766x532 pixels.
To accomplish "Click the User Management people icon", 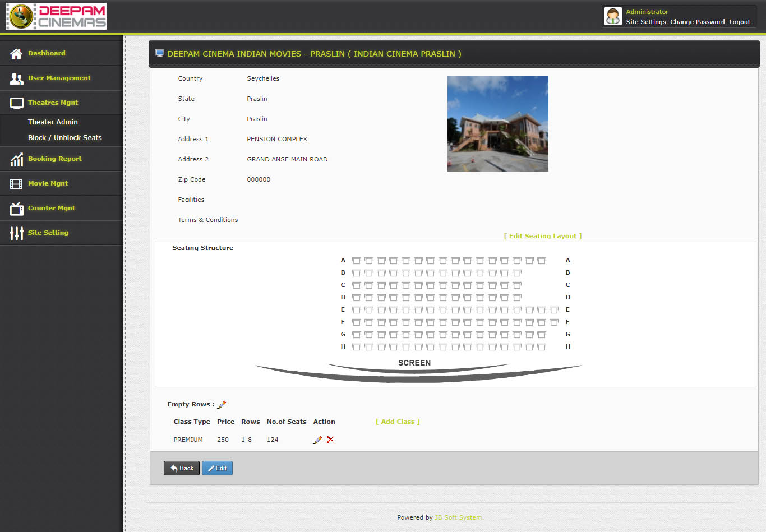I will (16, 78).
